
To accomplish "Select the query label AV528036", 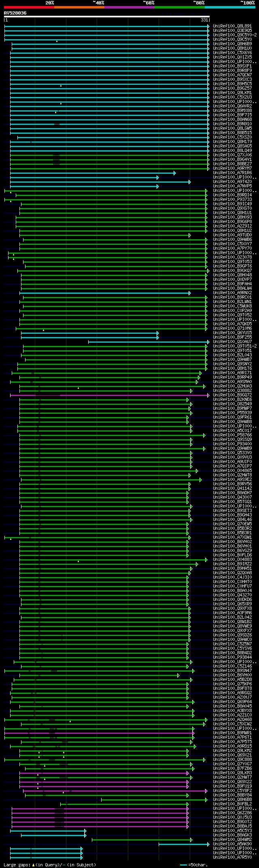I will (15, 13).
